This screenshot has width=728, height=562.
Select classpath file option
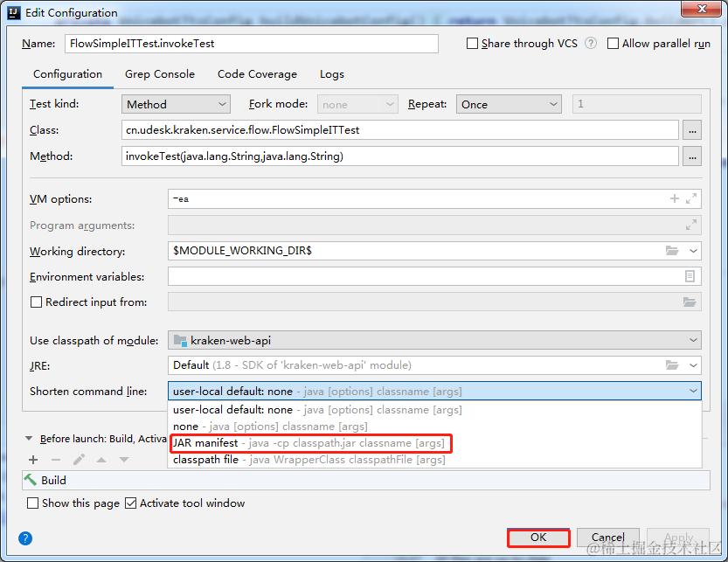[434, 460]
